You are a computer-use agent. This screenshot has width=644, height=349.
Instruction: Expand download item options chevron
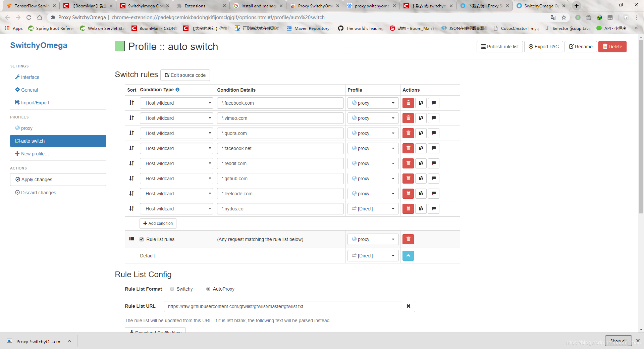pos(69,341)
